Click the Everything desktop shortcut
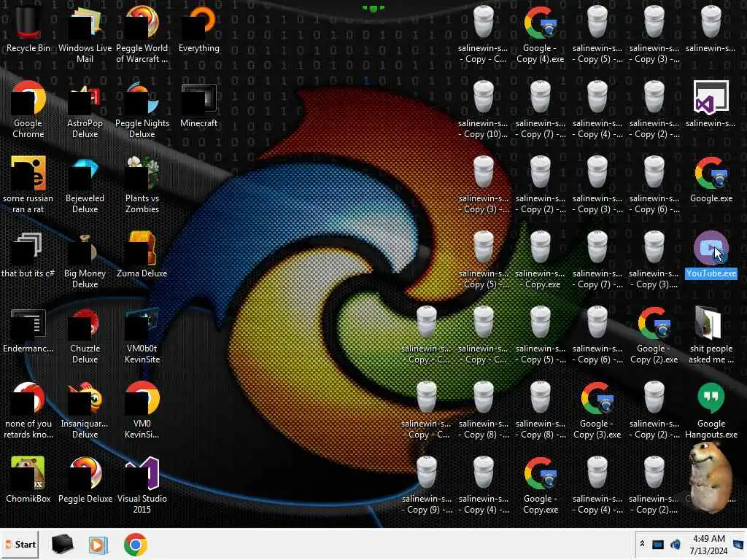 199,29
